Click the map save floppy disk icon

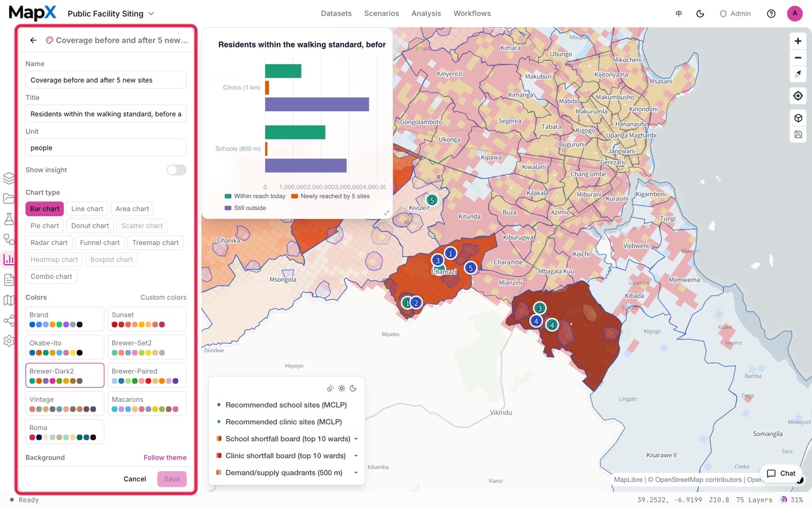tap(798, 134)
